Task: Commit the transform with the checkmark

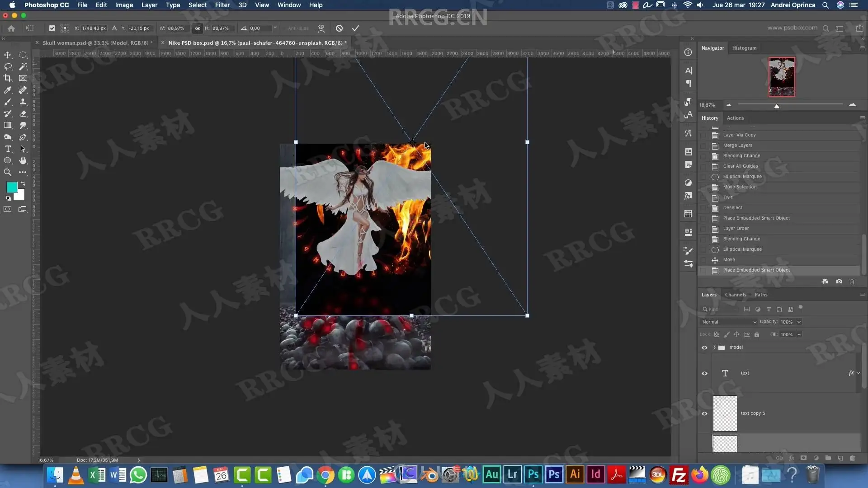Action: point(355,28)
